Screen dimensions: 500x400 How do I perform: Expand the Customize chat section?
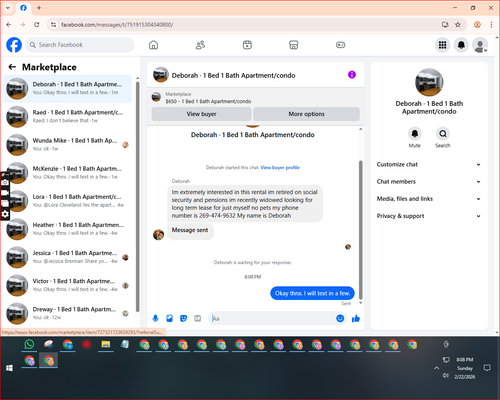(x=429, y=164)
